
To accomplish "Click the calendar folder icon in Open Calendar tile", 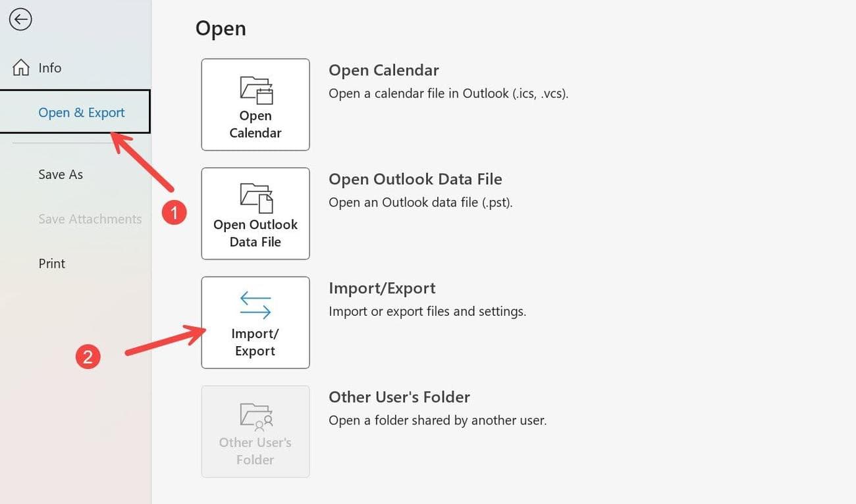I will tap(255, 91).
